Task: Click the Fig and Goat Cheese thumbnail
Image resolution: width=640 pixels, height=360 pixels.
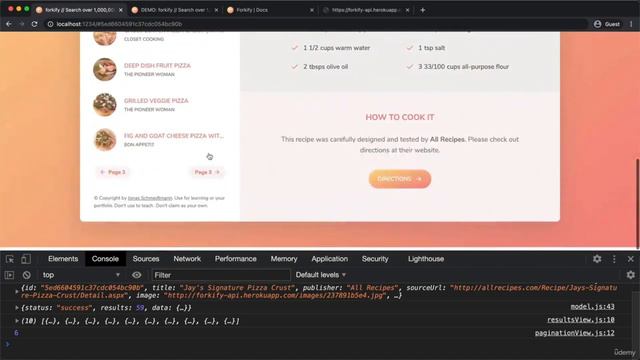Action: 105,140
